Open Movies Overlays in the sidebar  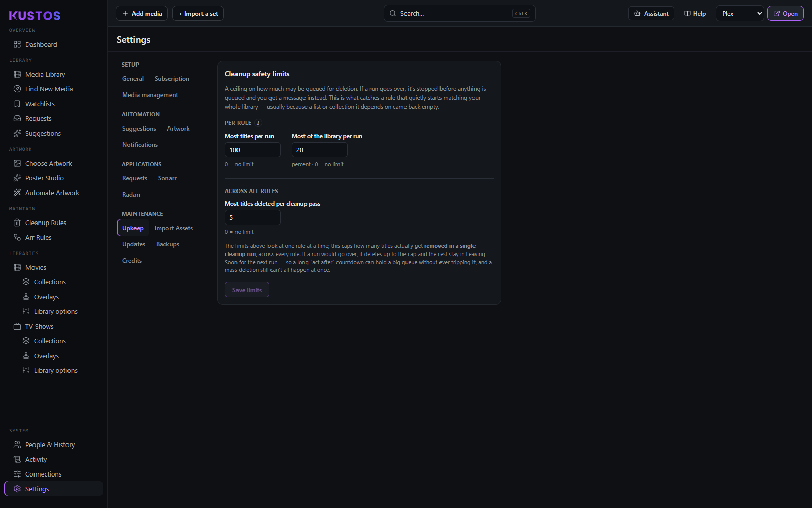[46, 297]
